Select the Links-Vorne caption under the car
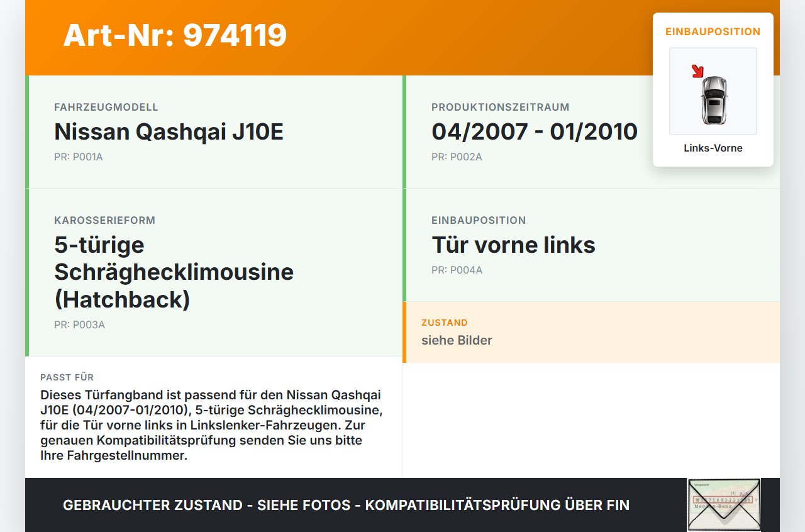Image resolution: width=805 pixels, height=532 pixels. click(713, 148)
